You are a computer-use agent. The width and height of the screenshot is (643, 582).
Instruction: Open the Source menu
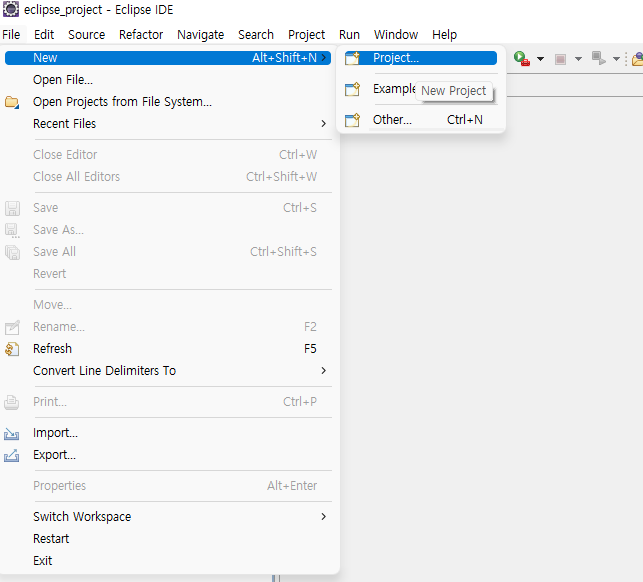[x=87, y=34]
